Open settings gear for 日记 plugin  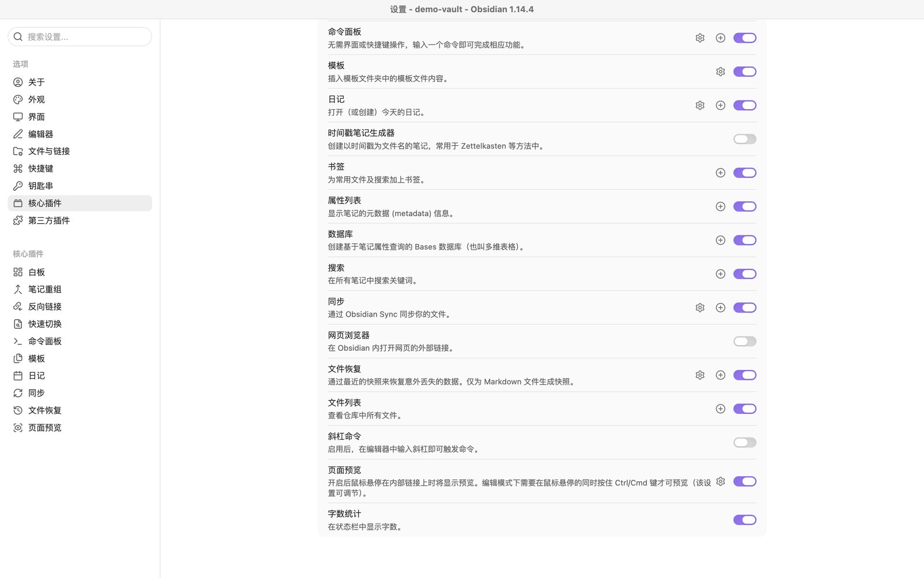[700, 105]
